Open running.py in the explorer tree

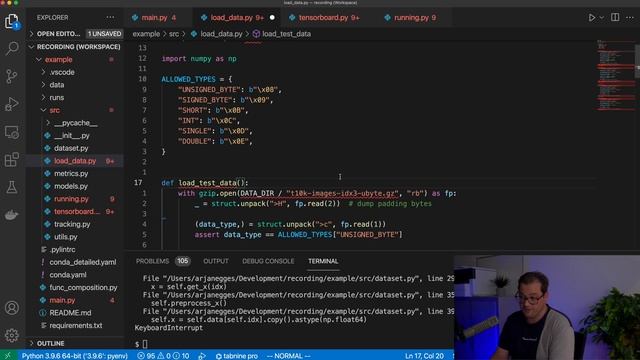(75, 199)
